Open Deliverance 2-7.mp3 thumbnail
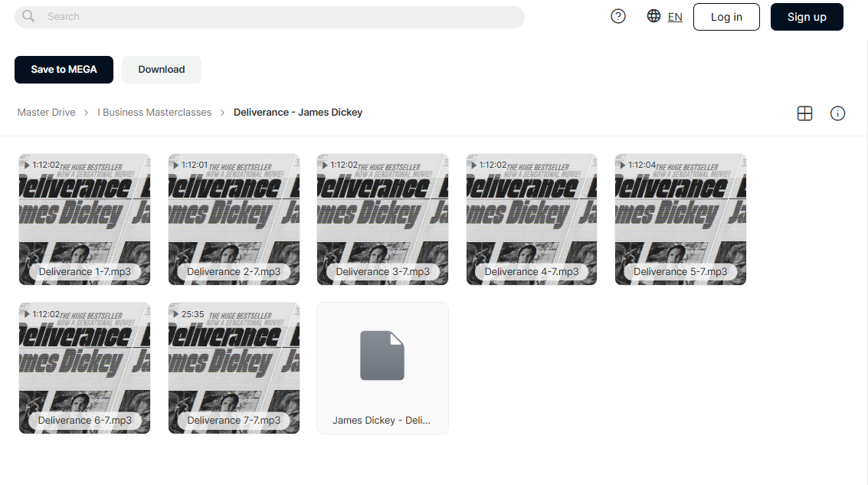This screenshot has width=868, height=485. [x=234, y=219]
